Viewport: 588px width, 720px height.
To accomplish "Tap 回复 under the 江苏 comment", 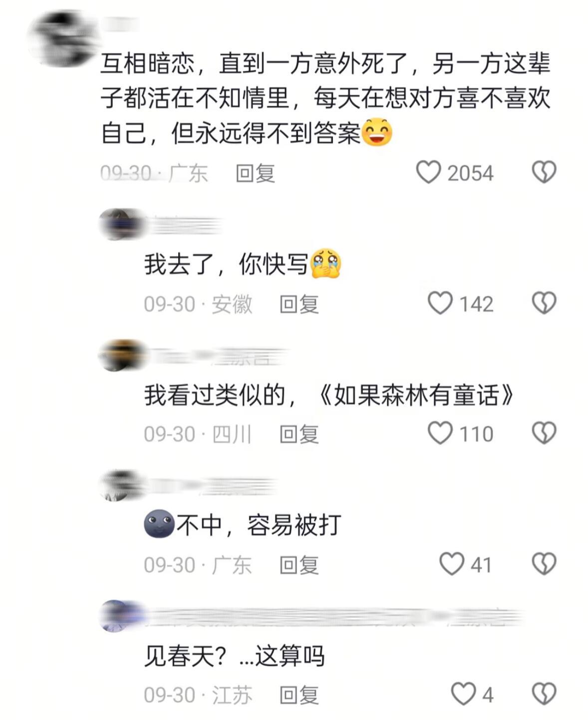I will click(299, 695).
